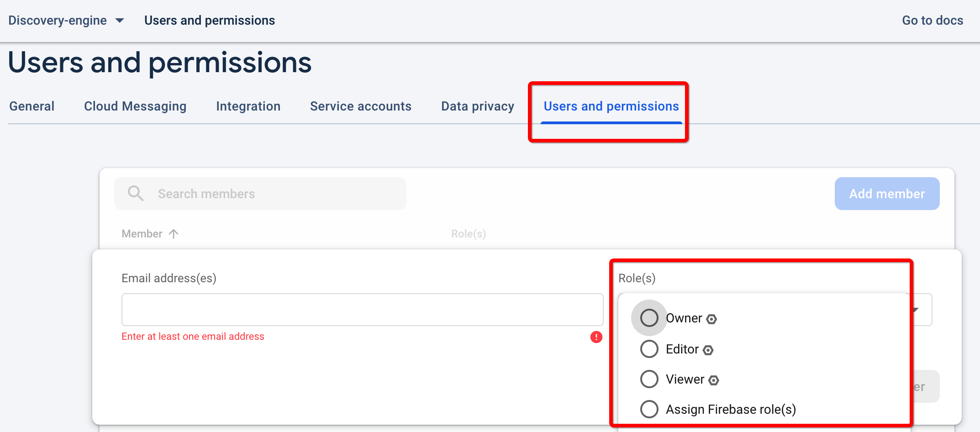Collapse the Role(s) dropdown arrow
Viewport: 980px width, 432px height.
pos(916,310)
